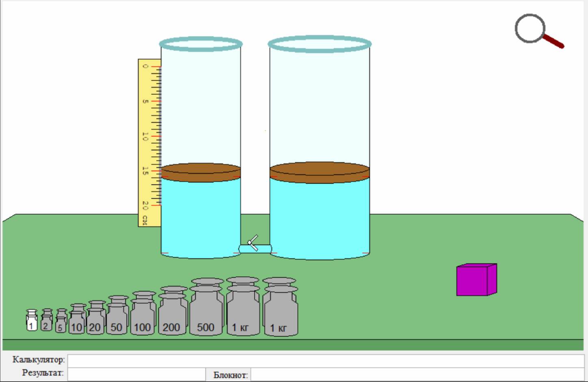Click the yellow centimeter ruler
Viewport: 588px width, 382px height.
coord(149,143)
